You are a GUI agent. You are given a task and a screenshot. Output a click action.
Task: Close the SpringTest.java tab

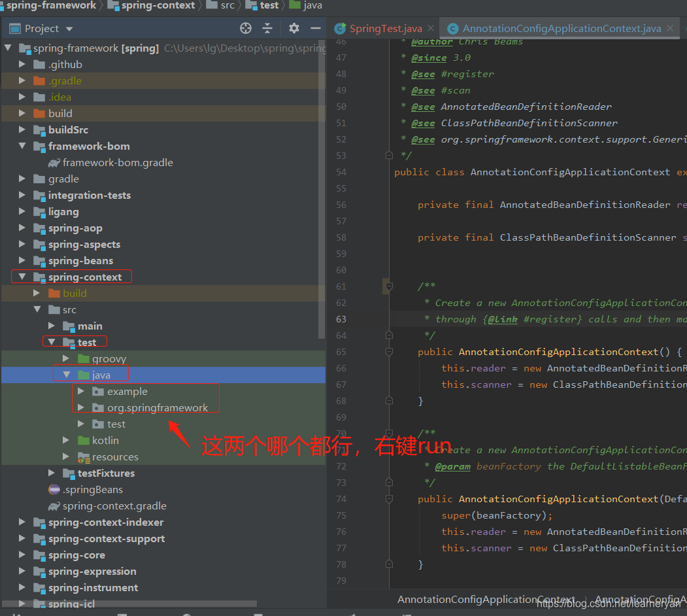click(431, 29)
